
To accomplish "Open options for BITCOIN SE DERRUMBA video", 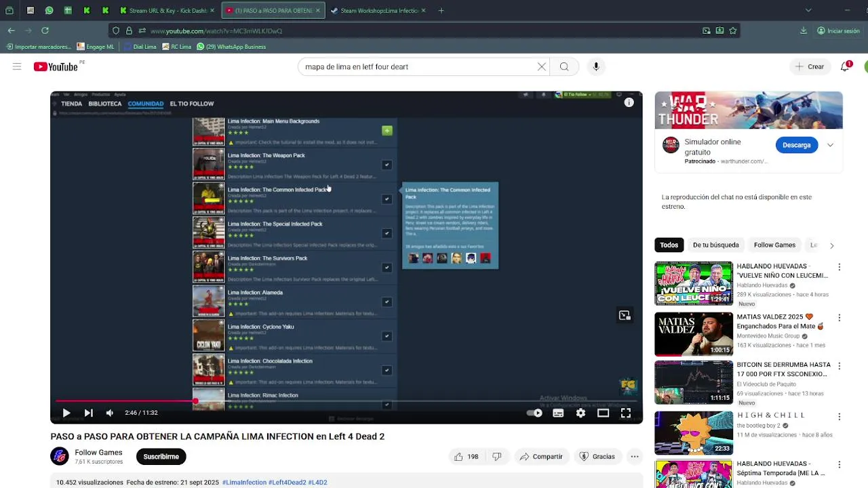I will pos(839,366).
